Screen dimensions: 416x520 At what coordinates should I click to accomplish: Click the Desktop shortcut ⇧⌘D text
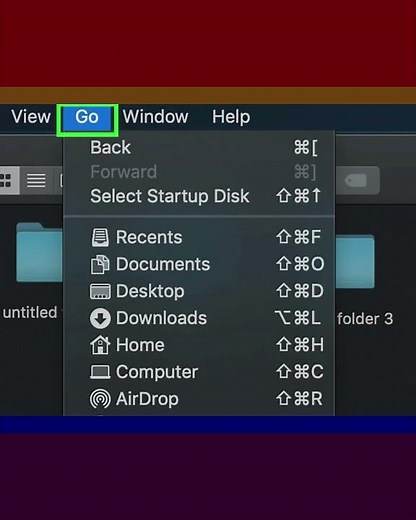click(300, 291)
